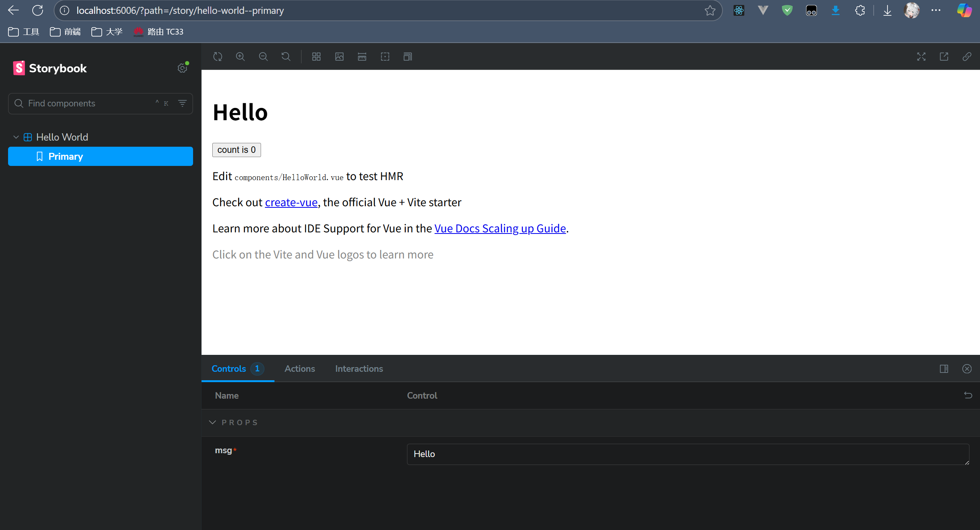Copy canvas link icon
The width and height of the screenshot is (980, 530).
tap(967, 57)
